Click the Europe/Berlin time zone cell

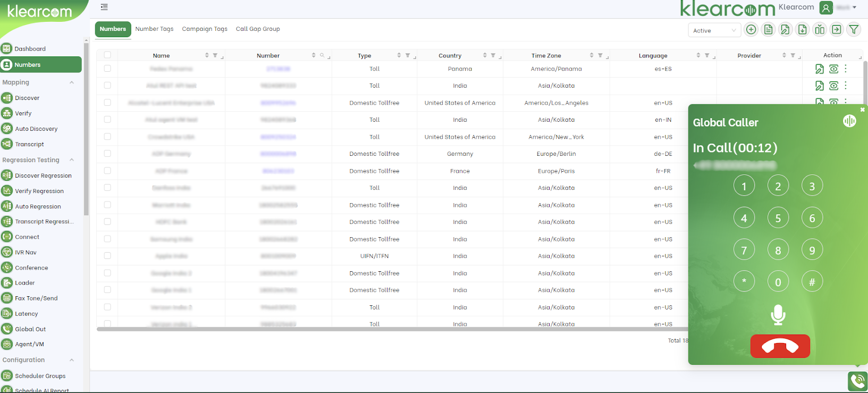point(556,154)
